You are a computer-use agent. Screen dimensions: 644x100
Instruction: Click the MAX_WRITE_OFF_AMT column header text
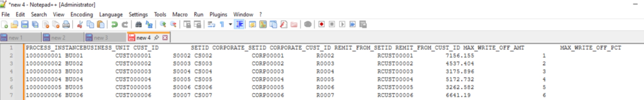(494, 48)
